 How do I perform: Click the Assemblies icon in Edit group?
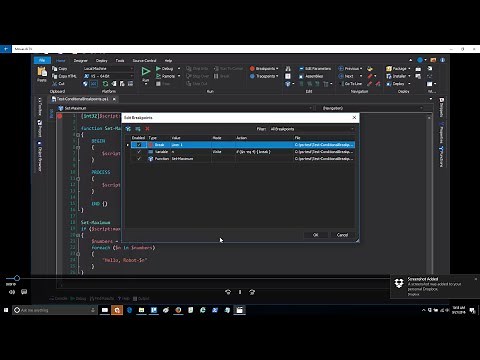(x=301, y=76)
